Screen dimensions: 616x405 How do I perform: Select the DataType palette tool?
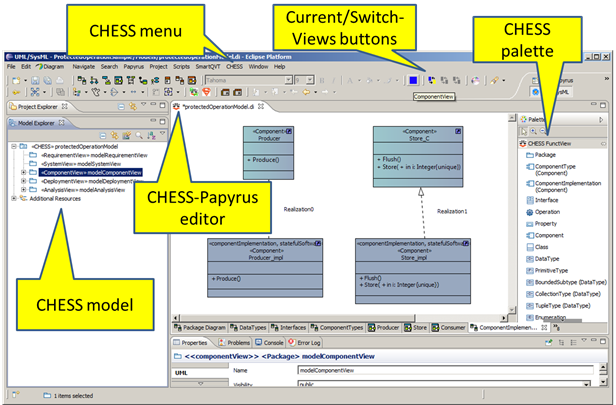(543, 259)
